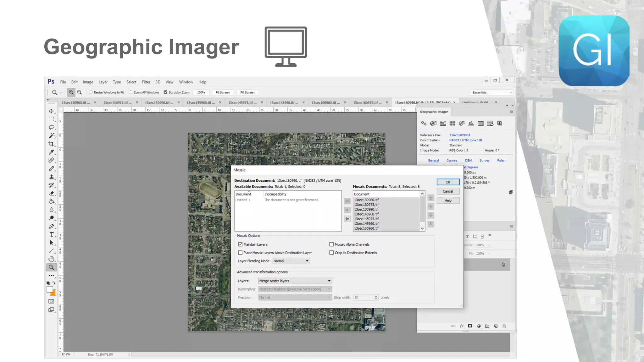Click the orange background color swatch

click(53, 294)
